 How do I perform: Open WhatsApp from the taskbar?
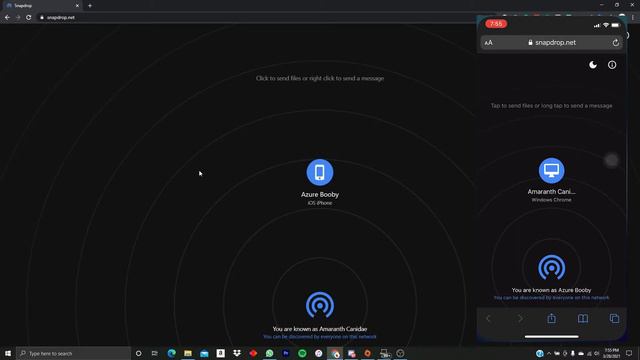point(269,353)
